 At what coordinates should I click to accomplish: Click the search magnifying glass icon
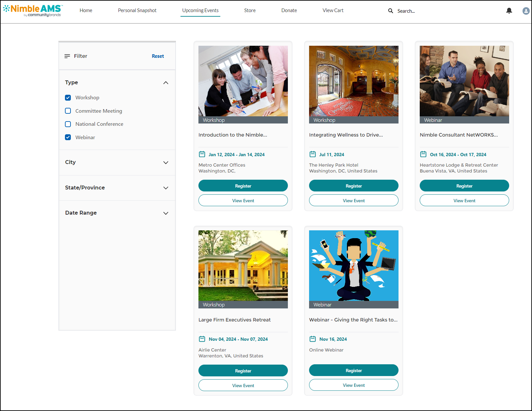click(x=390, y=11)
